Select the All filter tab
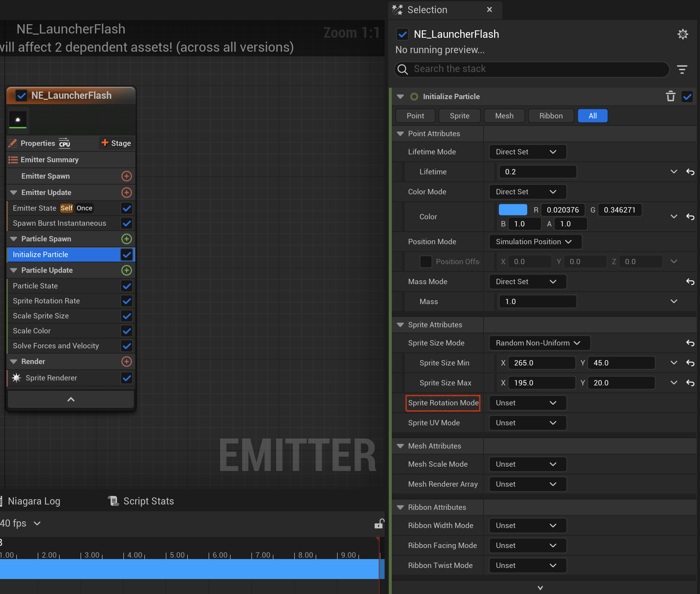This screenshot has height=594, width=700. coord(593,116)
